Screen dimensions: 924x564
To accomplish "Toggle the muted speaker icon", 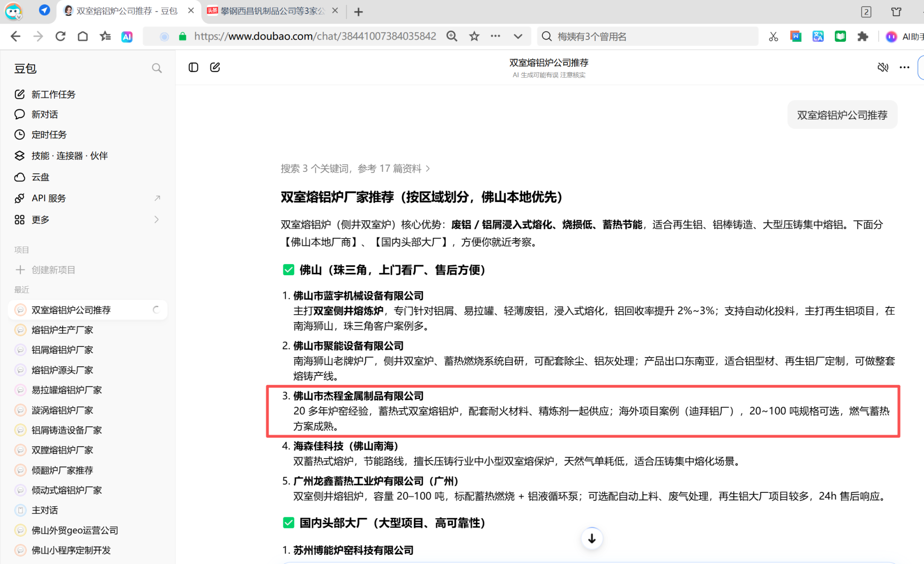I will pyautogui.click(x=883, y=67).
